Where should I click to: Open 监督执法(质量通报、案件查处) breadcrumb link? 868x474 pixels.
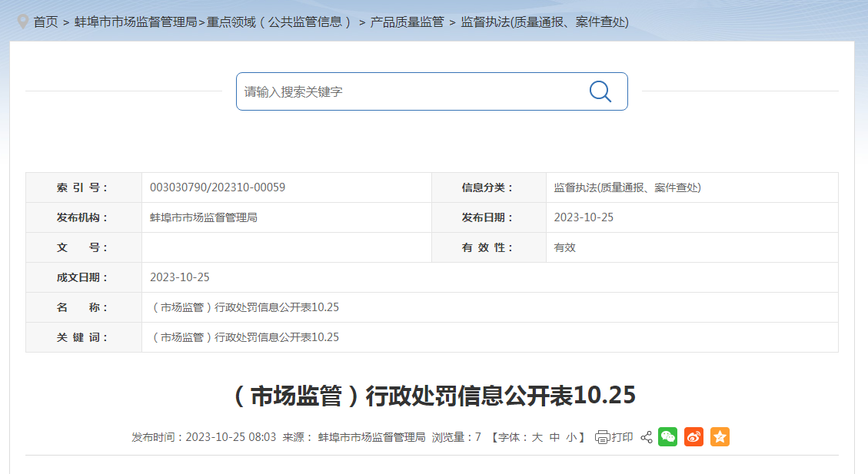coord(545,22)
